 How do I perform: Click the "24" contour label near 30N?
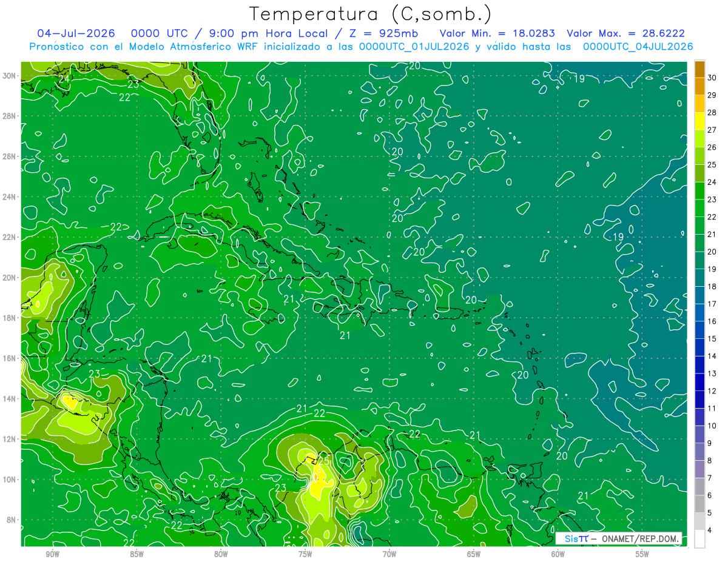click(x=64, y=78)
